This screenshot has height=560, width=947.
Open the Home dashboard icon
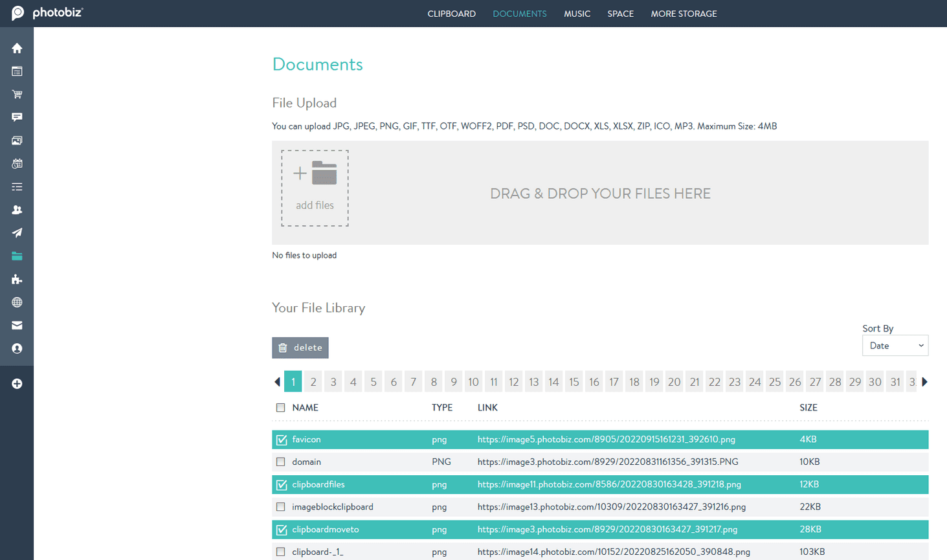16,48
